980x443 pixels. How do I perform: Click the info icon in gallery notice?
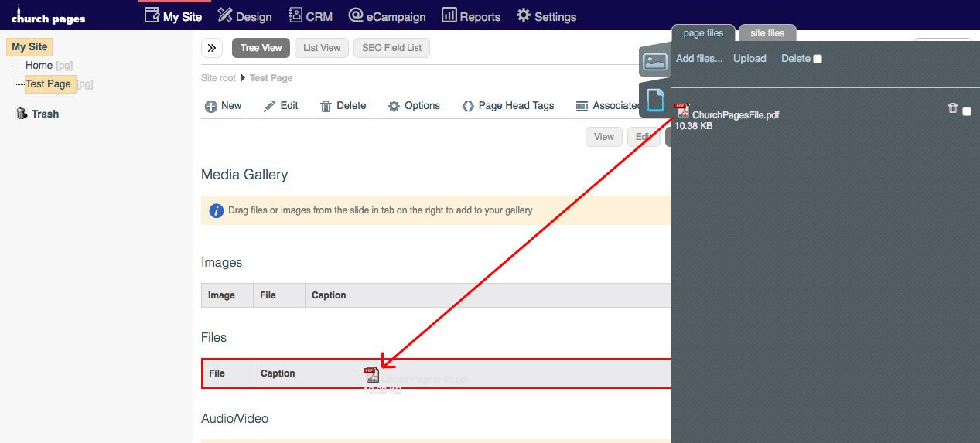click(217, 210)
